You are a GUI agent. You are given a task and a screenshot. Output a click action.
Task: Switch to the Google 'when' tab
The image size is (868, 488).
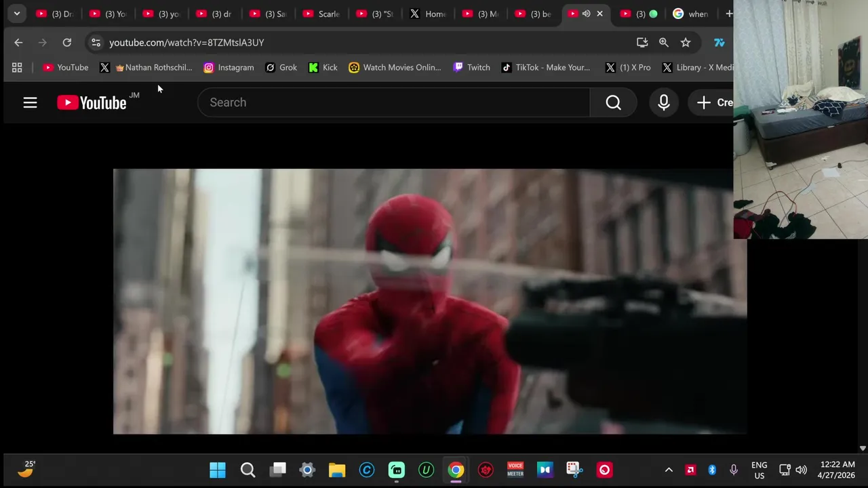coord(691,14)
